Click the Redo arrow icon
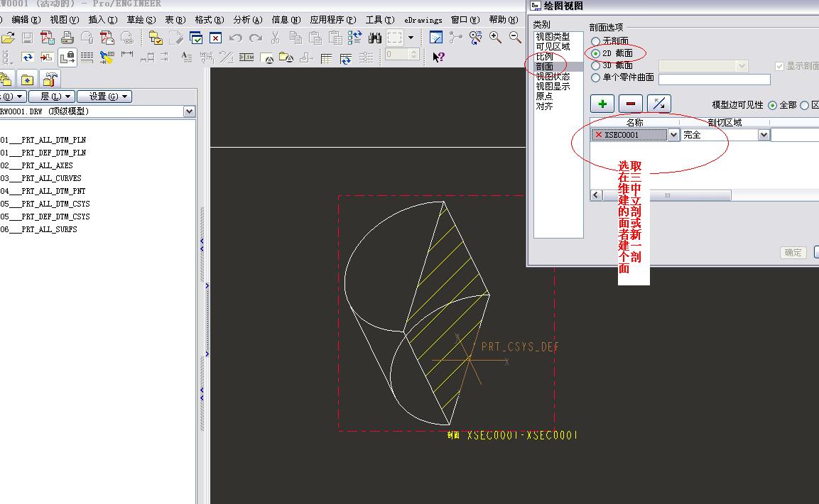The height and width of the screenshot is (504, 819). pos(256,38)
